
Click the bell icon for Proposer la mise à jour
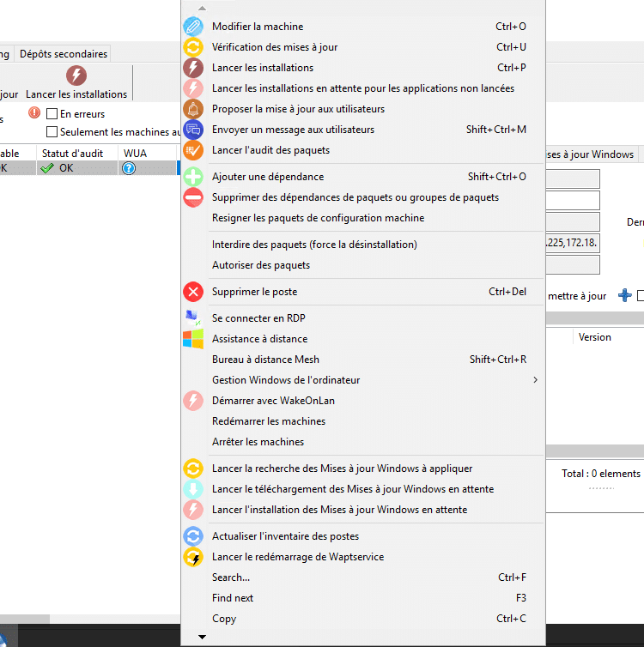coord(193,109)
